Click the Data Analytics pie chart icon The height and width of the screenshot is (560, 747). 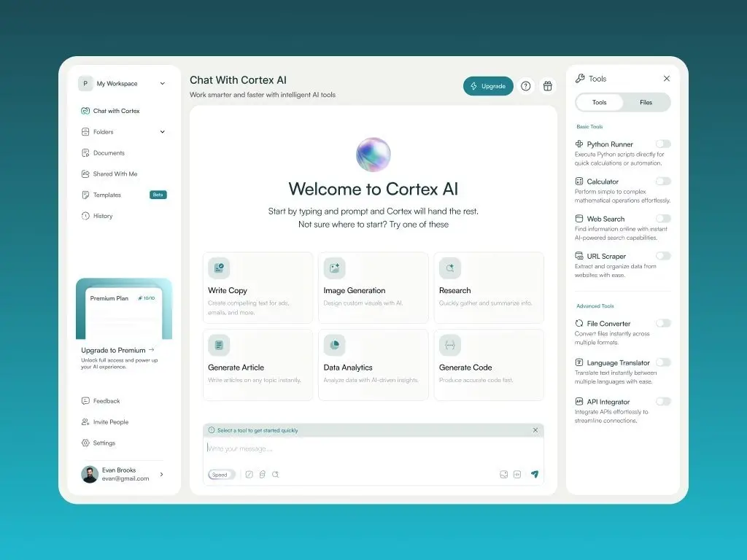coord(334,345)
